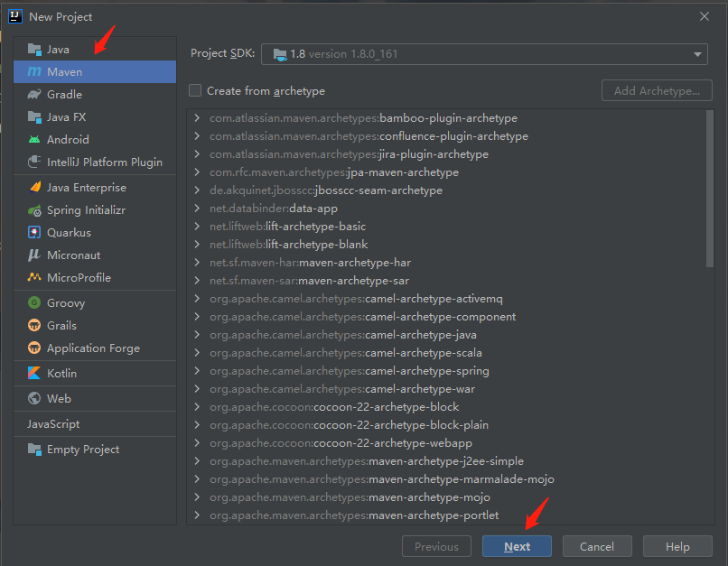Expand maven-archetype-mojo chevron
The width and height of the screenshot is (728, 566).
click(197, 496)
